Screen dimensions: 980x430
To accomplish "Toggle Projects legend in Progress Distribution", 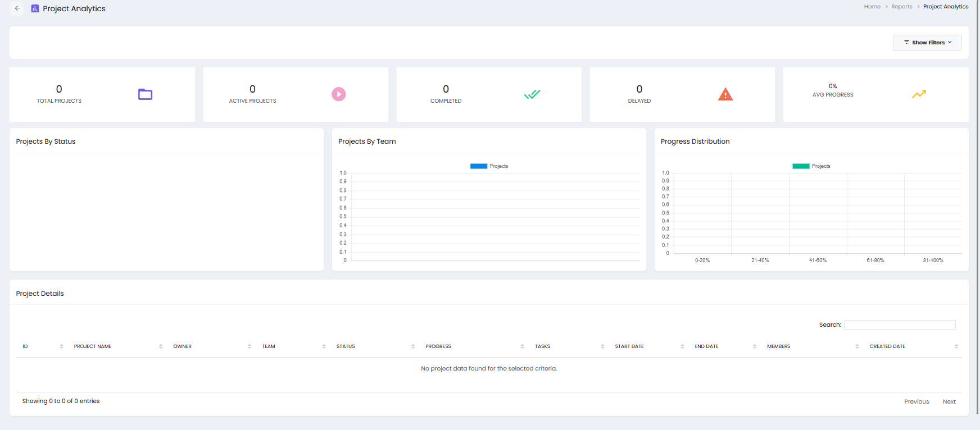I will click(811, 166).
